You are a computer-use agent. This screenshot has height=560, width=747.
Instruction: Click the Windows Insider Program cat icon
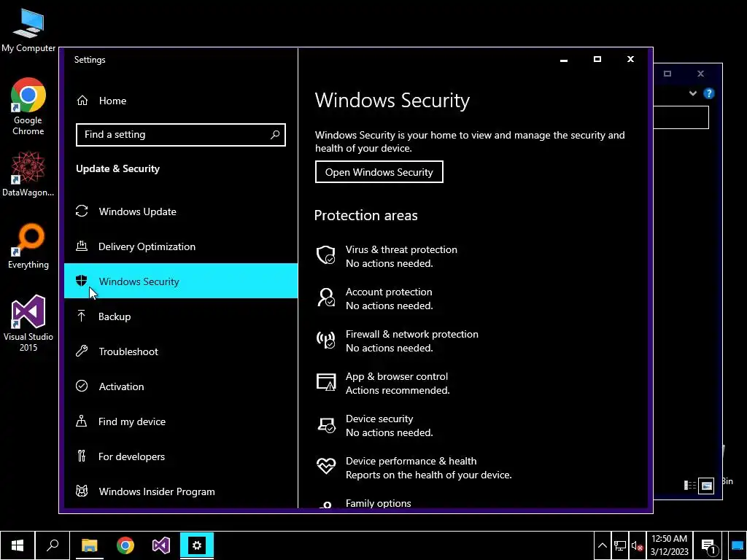click(82, 491)
